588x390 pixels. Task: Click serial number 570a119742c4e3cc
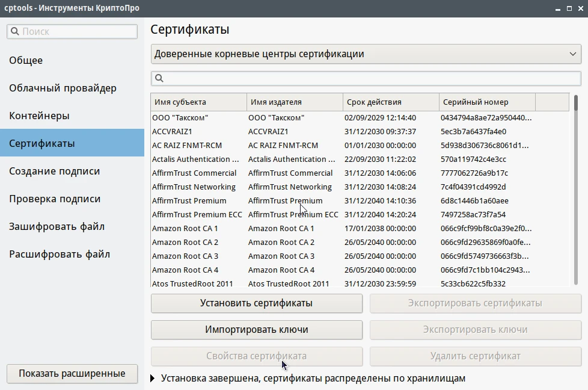(474, 159)
